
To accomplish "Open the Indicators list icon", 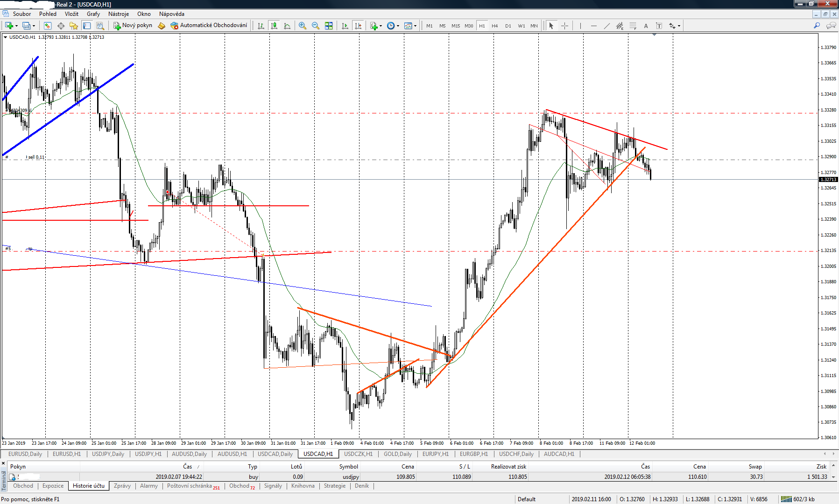I will pos(374,26).
